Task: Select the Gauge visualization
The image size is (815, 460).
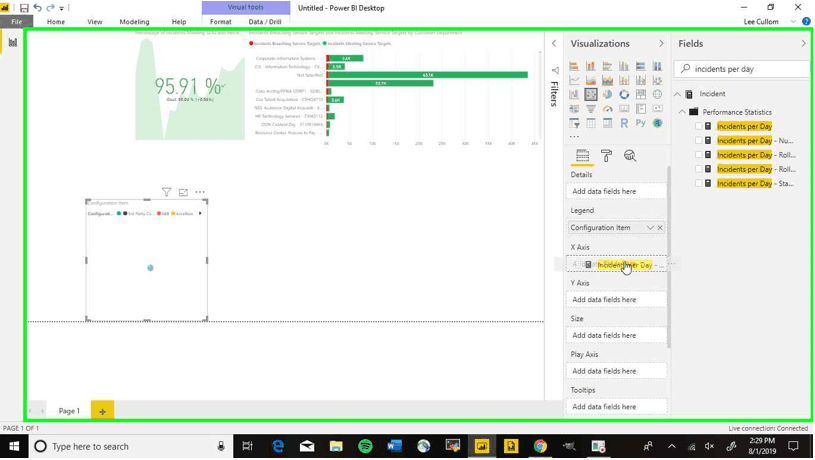Action: [x=607, y=109]
